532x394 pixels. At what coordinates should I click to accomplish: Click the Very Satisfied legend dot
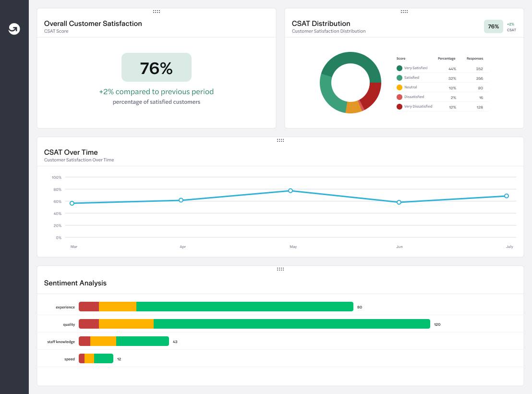(x=399, y=68)
